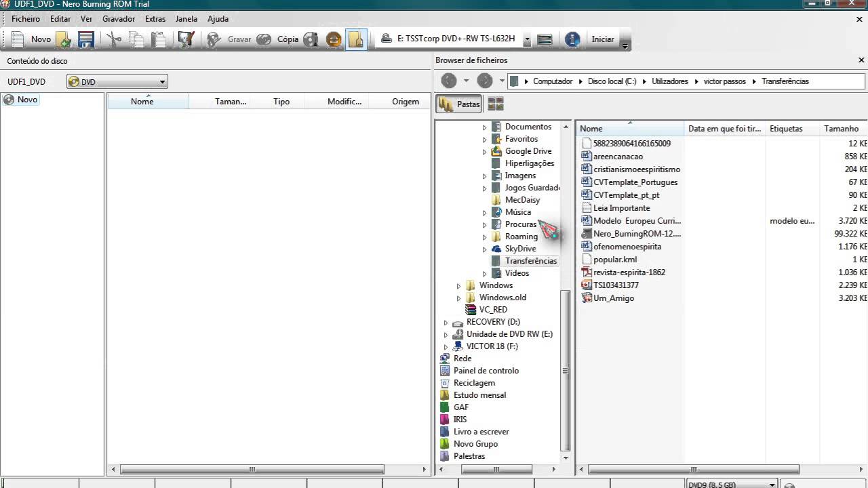Go forward in the file browser
The height and width of the screenshot is (488, 868).
[x=485, y=81]
